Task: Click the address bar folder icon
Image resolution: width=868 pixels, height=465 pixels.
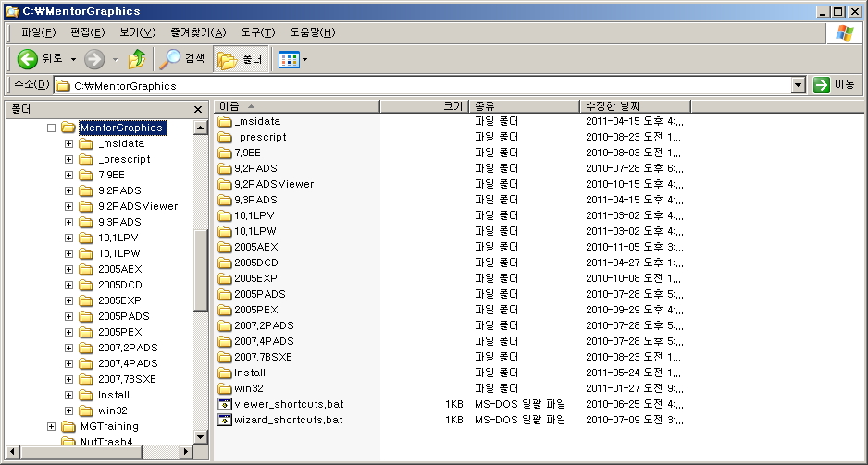Action: [x=64, y=86]
